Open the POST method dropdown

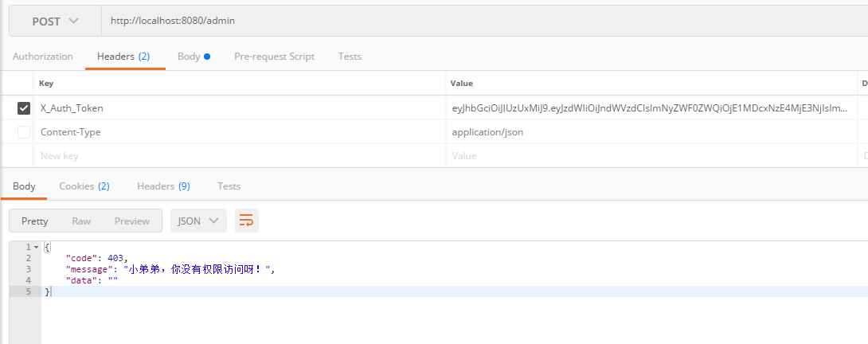pos(55,21)
